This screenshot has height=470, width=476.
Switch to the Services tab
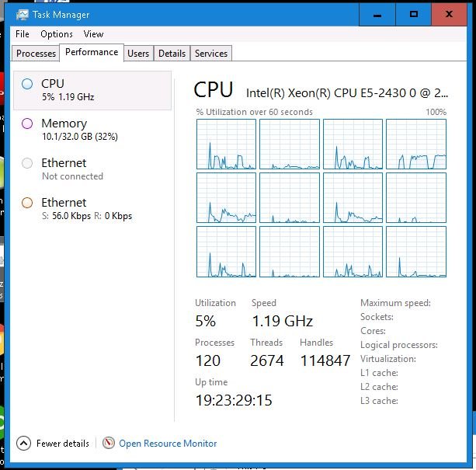pyautogui.click(x=211, y=54)
